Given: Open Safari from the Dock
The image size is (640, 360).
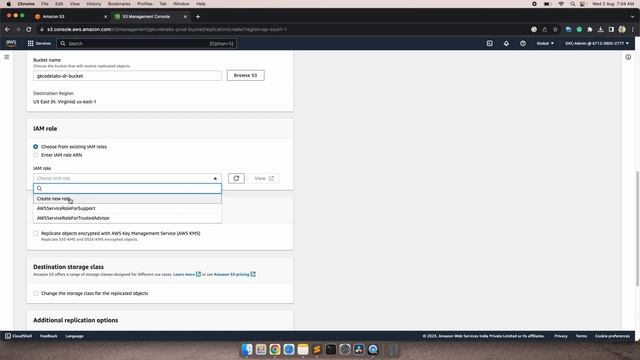Looking at the screenshot, I should [289, 349].
